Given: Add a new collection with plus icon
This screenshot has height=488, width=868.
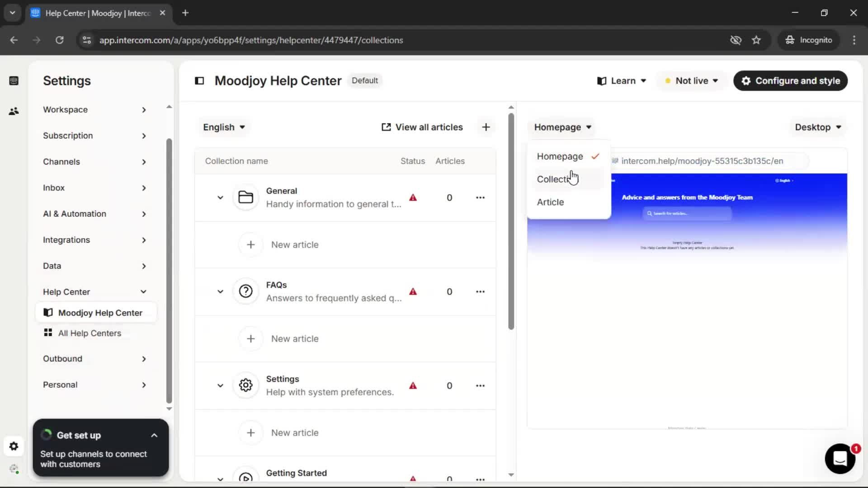Looking at the screenshot, I should 486,127.
